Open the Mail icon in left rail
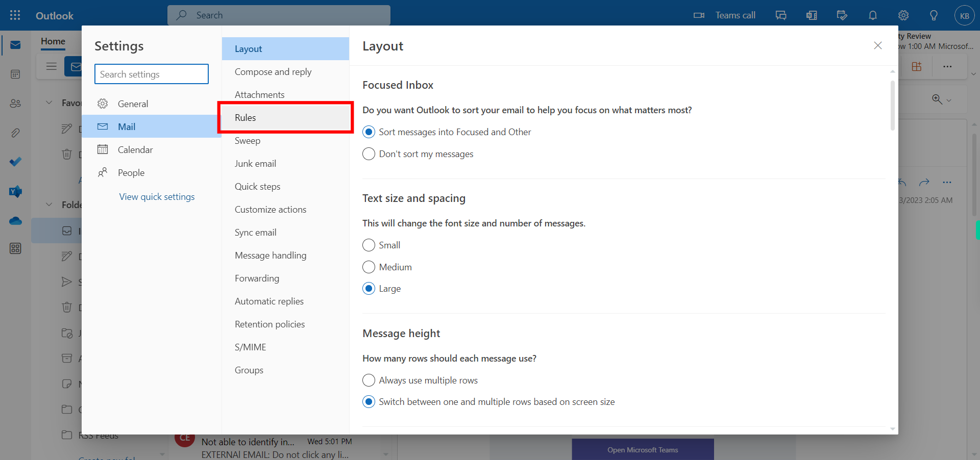The width and height of the screenshot is (980, 460). coord(15,45)
